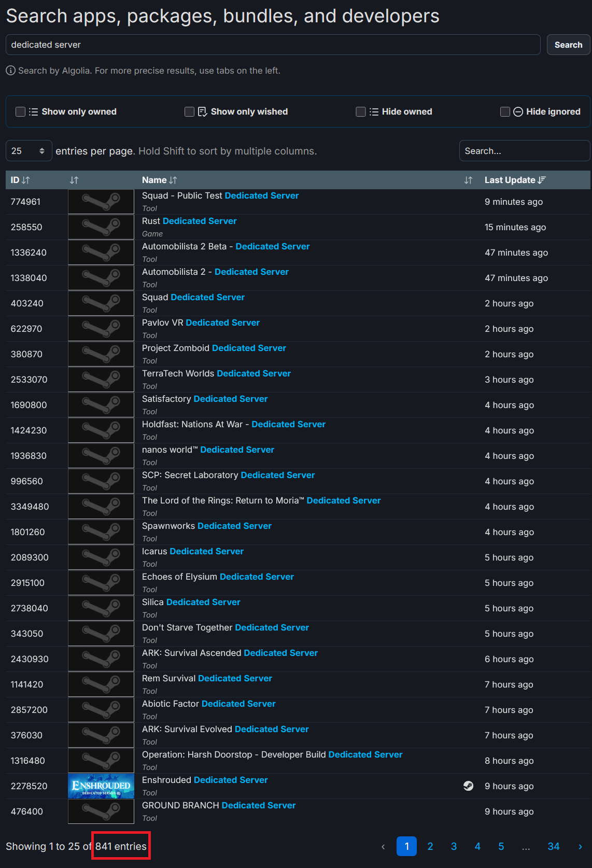The image size is (592, 868).
Task: Open Automobilista 2 Beta Dedicated Server
Action: coord(225,246)
